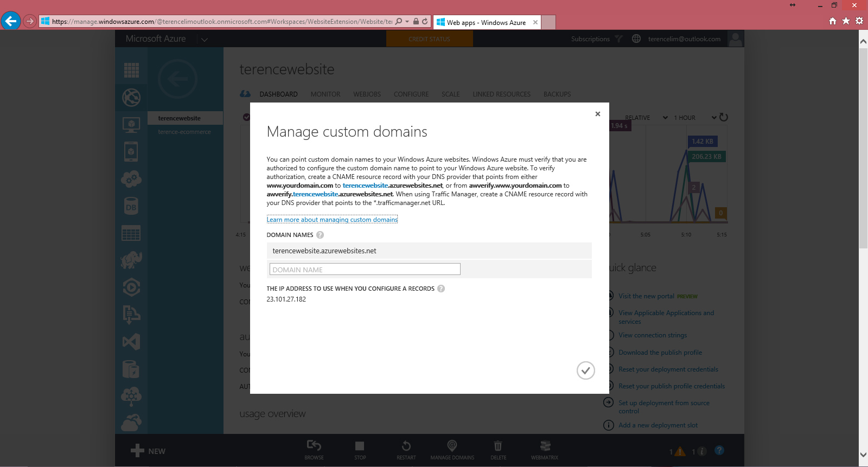
Task: Click BROWSE in the command bar
Action: 314,450
